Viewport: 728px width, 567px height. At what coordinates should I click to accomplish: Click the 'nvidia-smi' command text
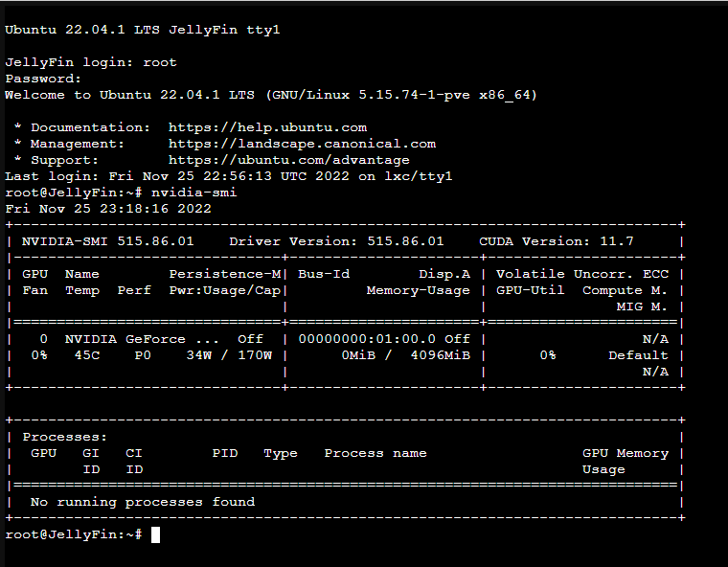194,193
